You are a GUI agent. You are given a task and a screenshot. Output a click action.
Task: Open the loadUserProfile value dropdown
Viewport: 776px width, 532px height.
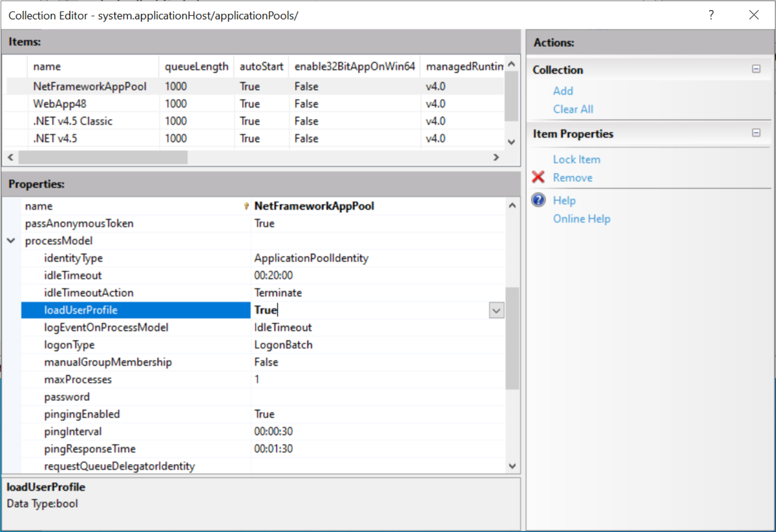tap(496, 310)
